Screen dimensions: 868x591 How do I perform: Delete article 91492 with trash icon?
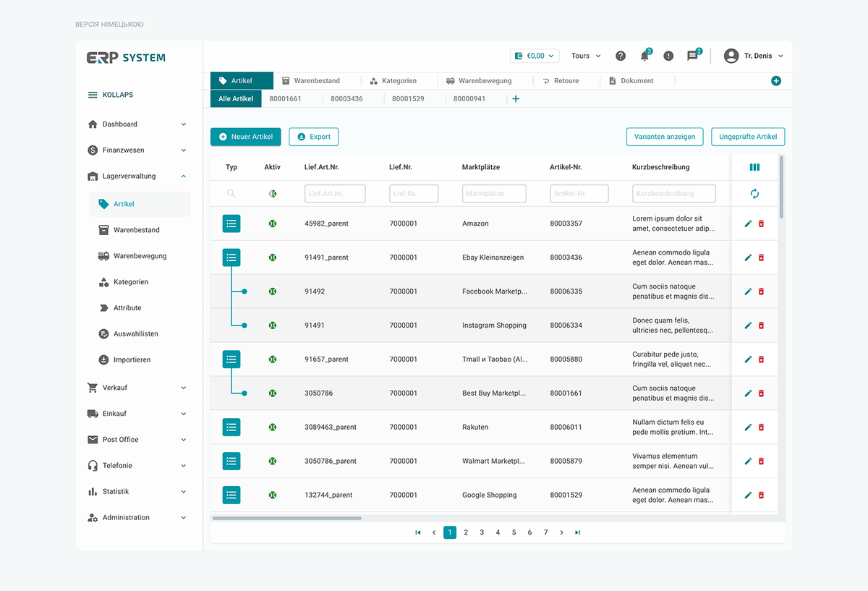pos(761,292)
